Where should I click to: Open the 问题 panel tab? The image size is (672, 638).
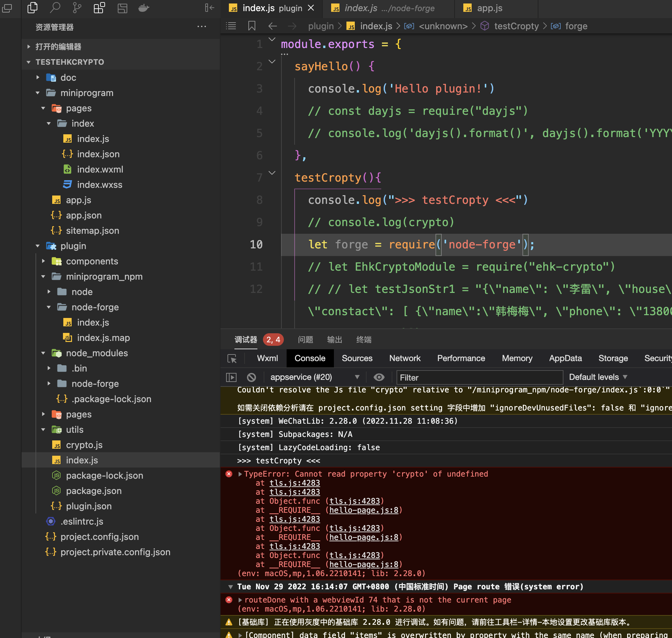[305, 340]
